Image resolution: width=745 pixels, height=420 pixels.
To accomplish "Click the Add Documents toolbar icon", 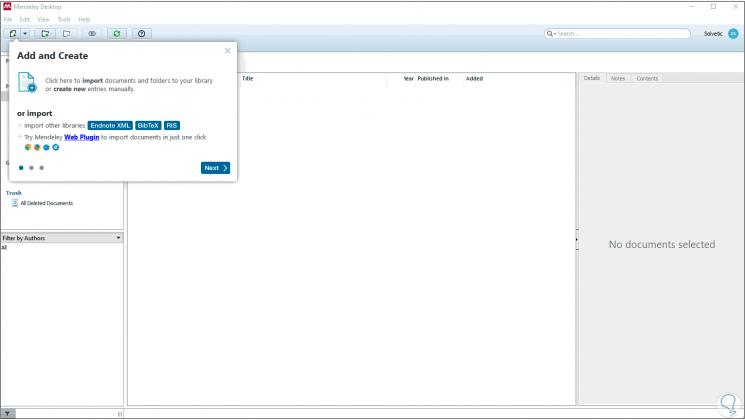I will pos(13,34).
